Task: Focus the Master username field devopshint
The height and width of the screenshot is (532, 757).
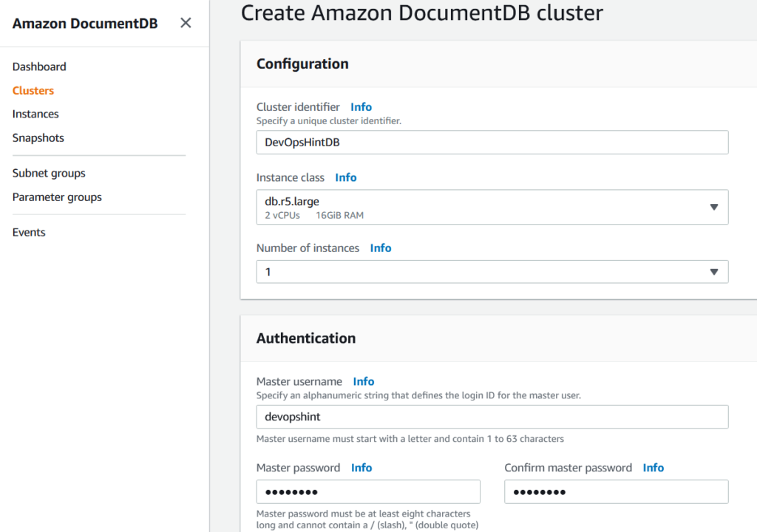Action: [x=492, y=417]
